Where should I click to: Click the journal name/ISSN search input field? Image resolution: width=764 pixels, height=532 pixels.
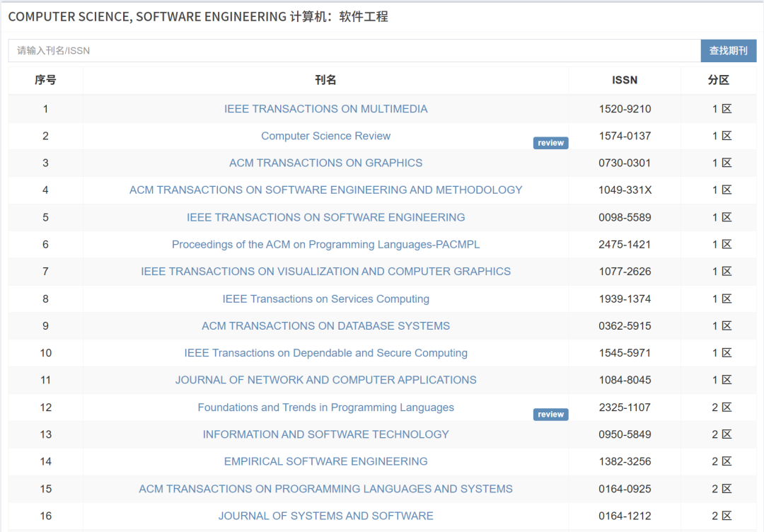tap(354, 51)
